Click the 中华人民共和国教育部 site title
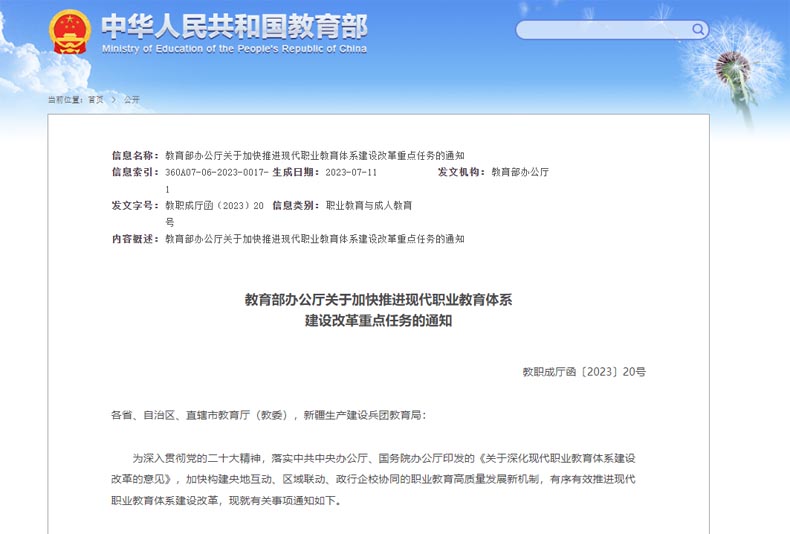 (234, 26)
